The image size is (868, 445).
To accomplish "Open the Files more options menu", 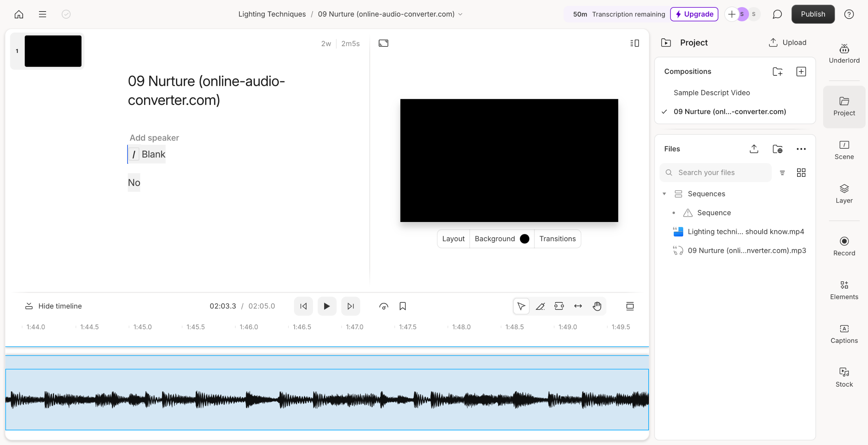I will pyautogui.click(x=801, y=149).
